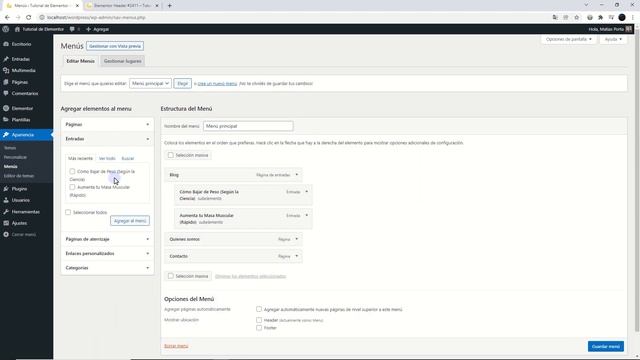The height and width of the screenshot is (360, 640).
Task: Expand 'Cómo Bajar de Peso' subitem options
Action: click(307, 191)
